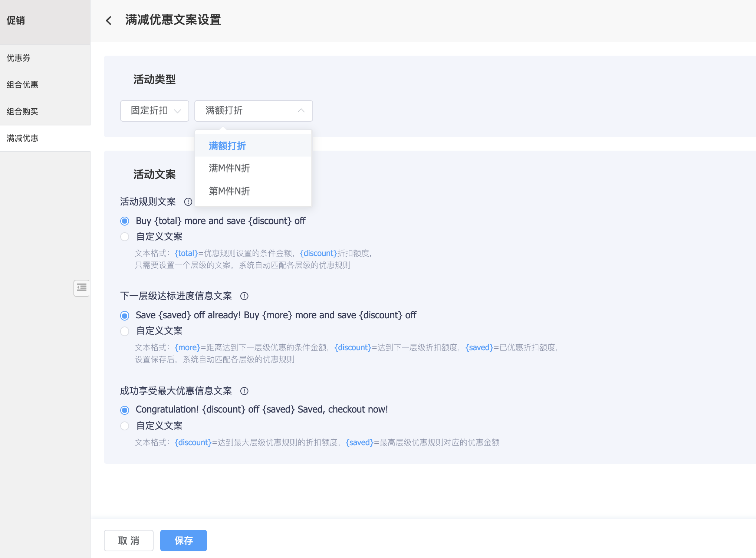756x558 pixels.
Task: Click info icon next to 活动规则文案
Action: pos(188,202)
